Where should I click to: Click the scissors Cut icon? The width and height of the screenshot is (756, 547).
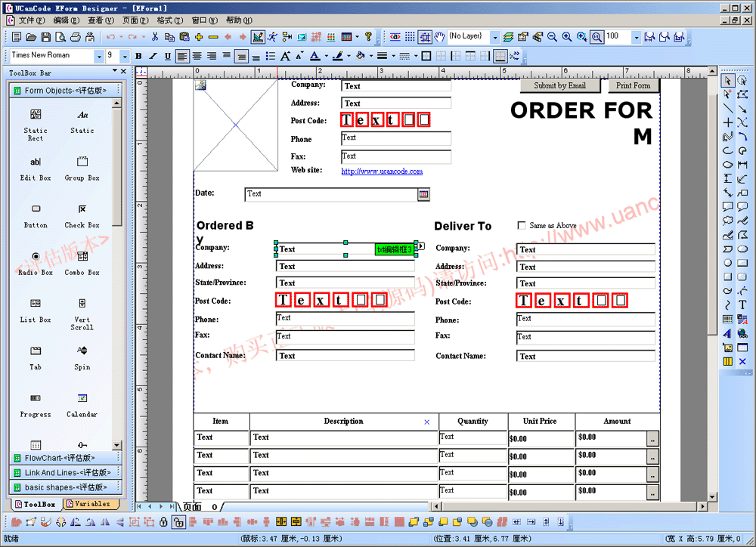point(155,36)
